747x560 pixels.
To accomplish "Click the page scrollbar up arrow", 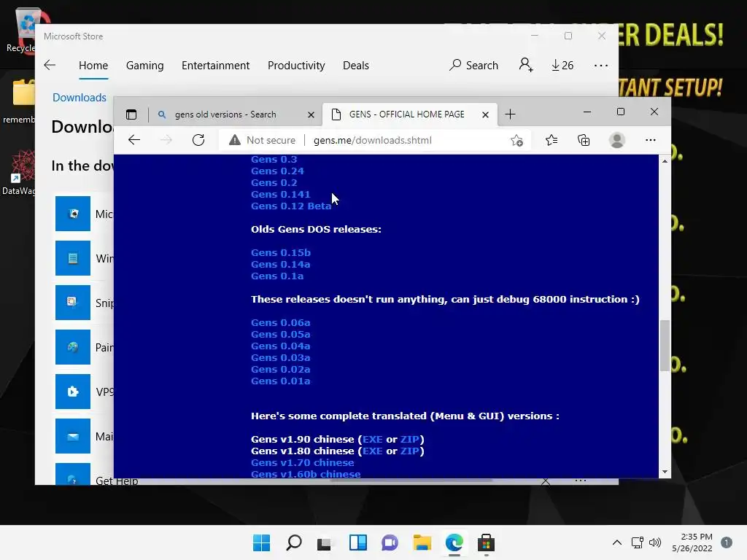I will [665, 161].
